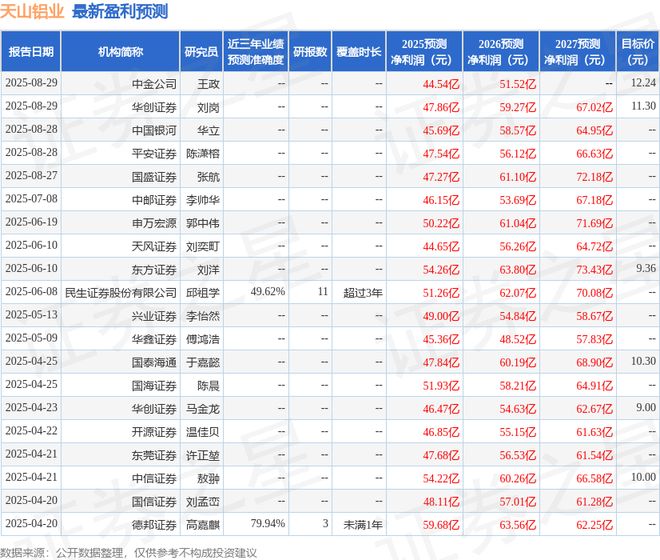Screen dimensions: 660x560
Task: Click target price 10.00
Action: (643, 477)
